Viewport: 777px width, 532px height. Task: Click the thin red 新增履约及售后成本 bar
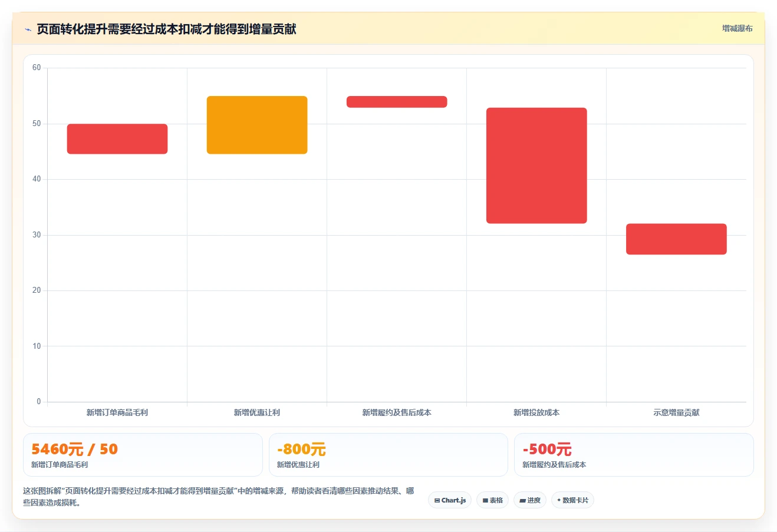click(397, 102)
